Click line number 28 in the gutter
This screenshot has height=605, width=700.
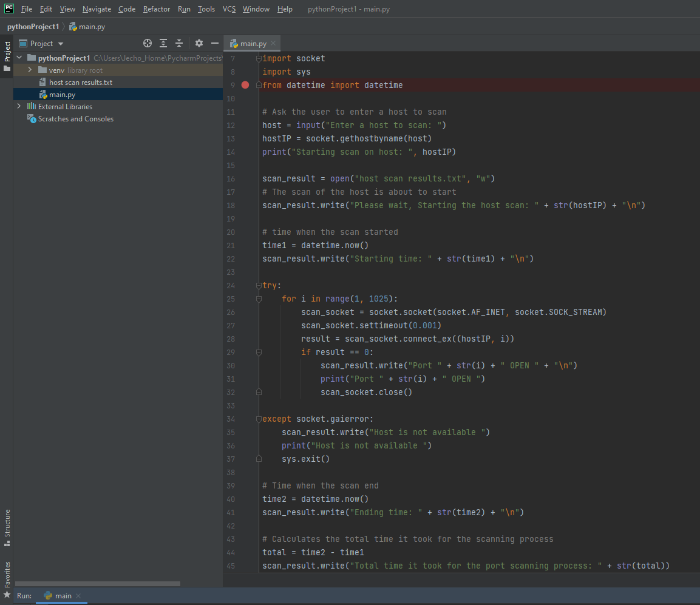click(x=230, y=339)
